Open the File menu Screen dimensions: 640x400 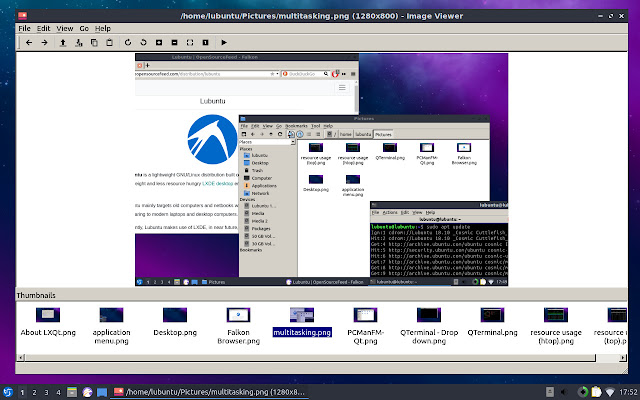point(24,29)
